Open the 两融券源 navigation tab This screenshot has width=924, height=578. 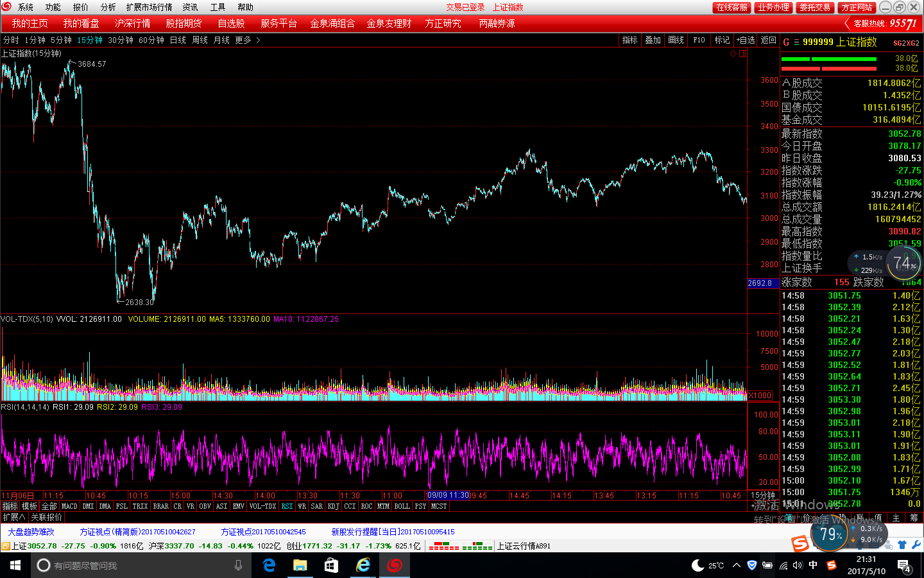[x=497, y=23]
